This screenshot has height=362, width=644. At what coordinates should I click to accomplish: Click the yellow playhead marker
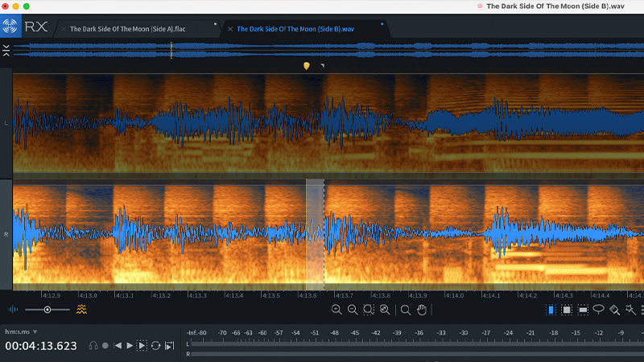tap(307, 66)
